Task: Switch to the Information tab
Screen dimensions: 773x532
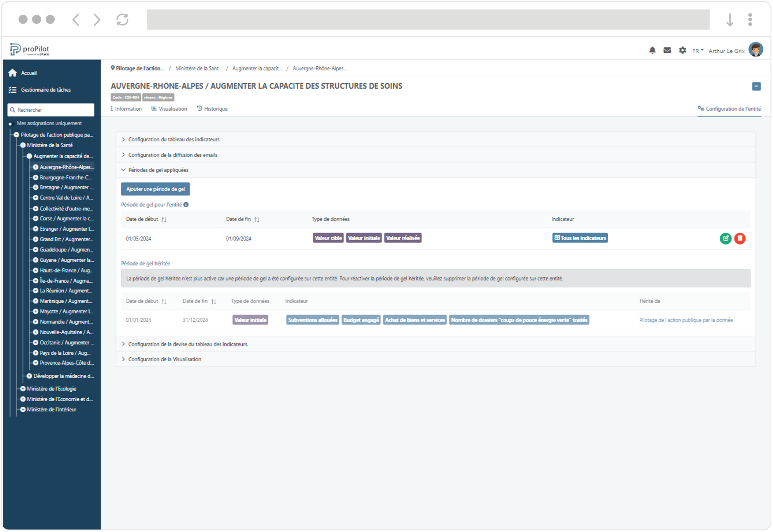Action: 126,109
